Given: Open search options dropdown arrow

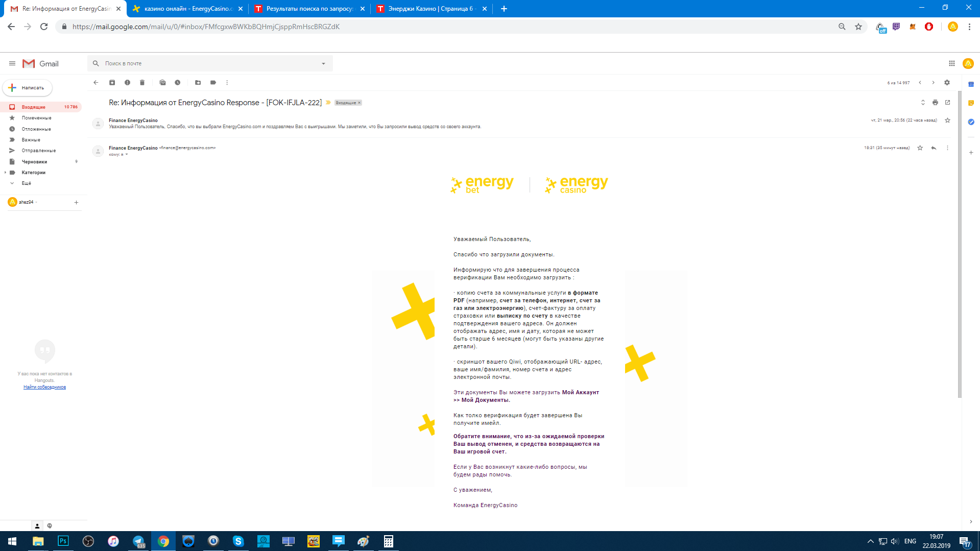Looking at the screenshot, I should tap(323, 64).
